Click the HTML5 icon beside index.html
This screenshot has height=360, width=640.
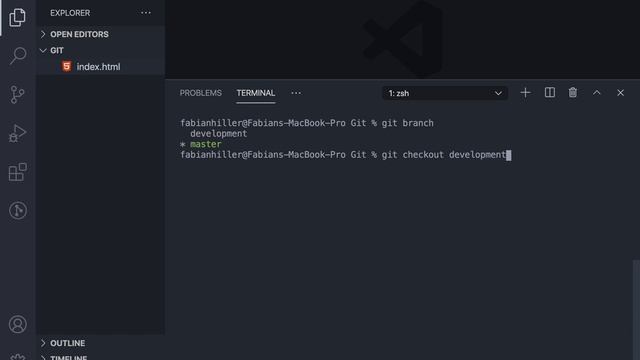67,67
